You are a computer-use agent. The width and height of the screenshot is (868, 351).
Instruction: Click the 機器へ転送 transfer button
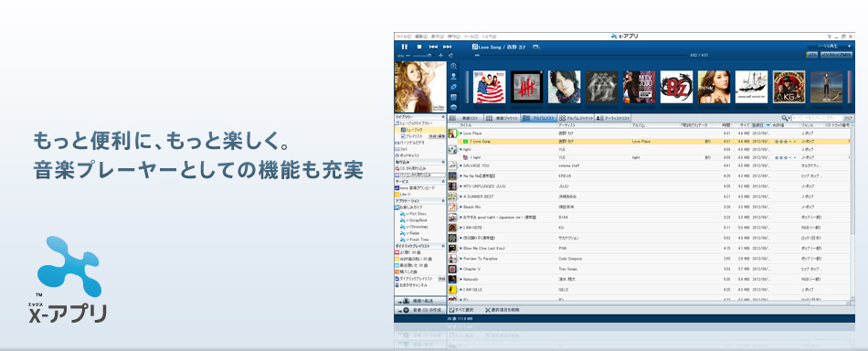pyautogui.click(x=420, y=301)
